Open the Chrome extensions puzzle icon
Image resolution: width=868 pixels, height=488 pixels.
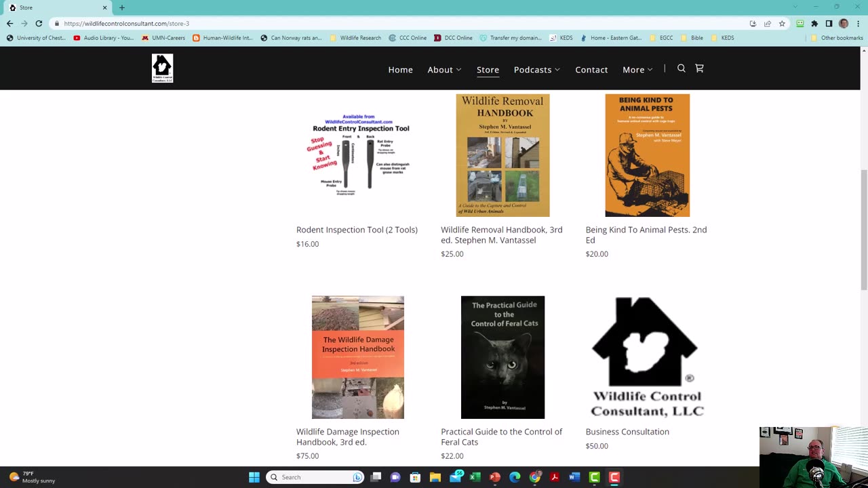pyautogui.click(x=814, y=23)
